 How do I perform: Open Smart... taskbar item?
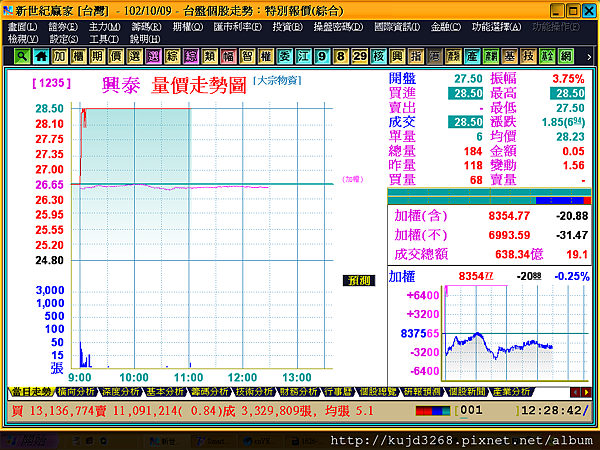213,441
